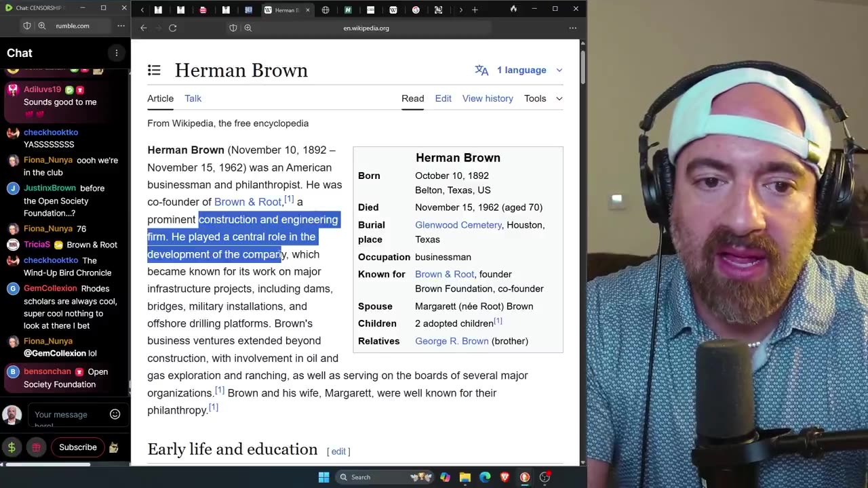Click the Subscribe button in chat

pos(78,447)
